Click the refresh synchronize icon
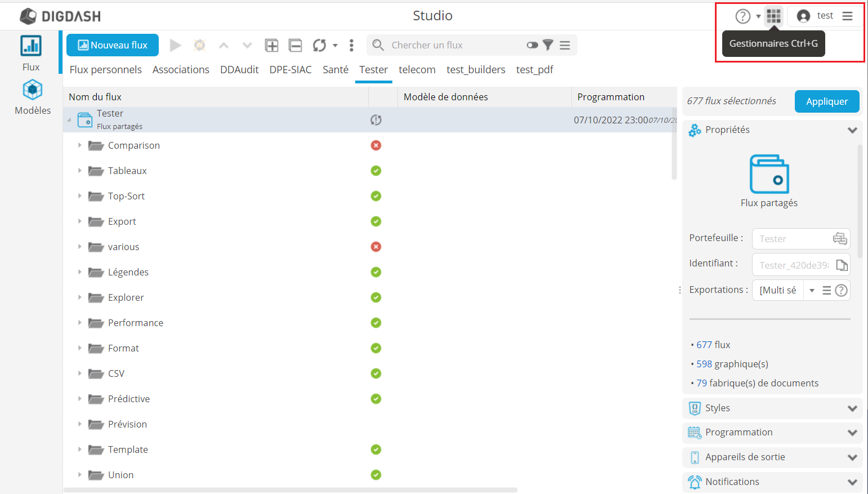 320,45
